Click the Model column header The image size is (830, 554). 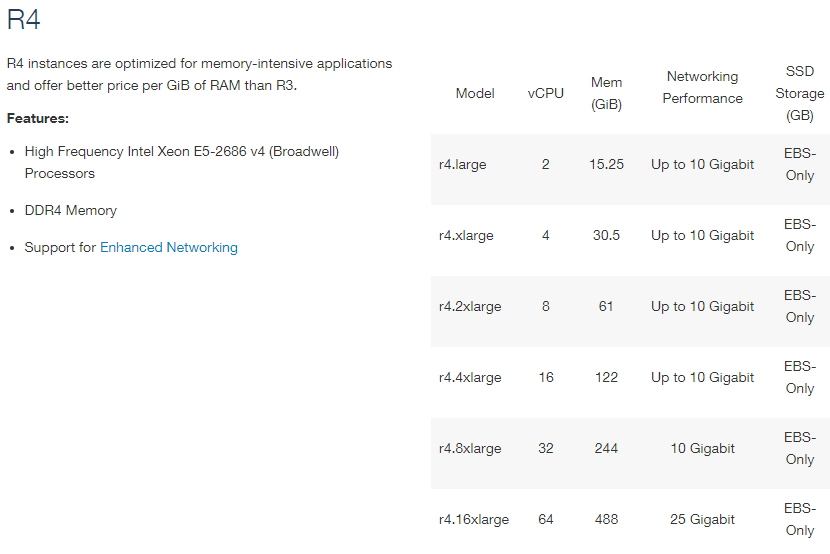475,94
